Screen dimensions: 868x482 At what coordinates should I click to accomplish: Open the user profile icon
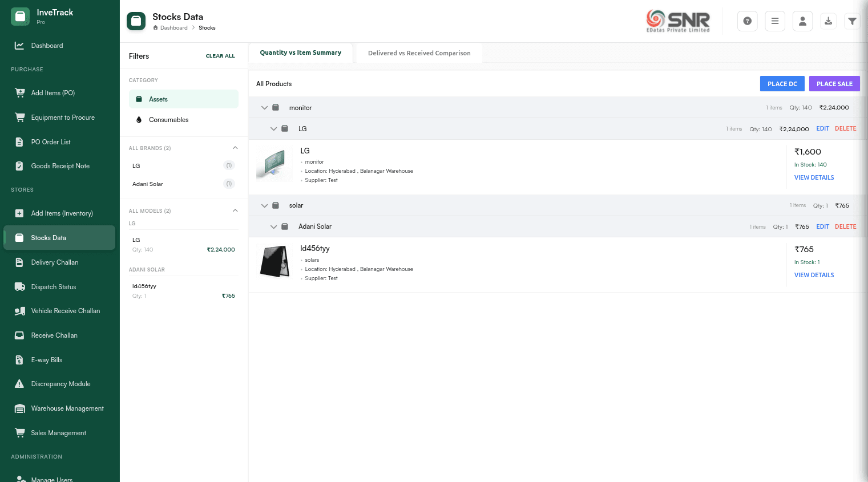(x=802, y=21)
